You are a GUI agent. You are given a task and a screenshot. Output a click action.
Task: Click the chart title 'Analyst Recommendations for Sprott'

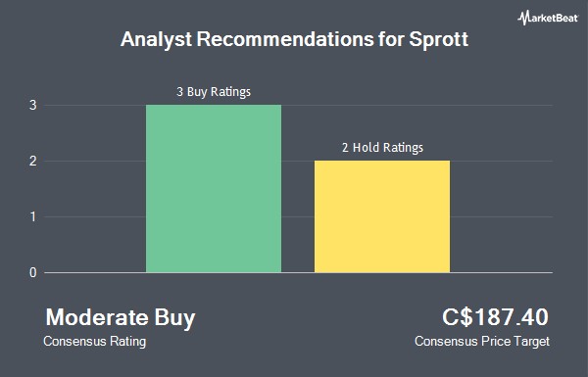[294, 39]
